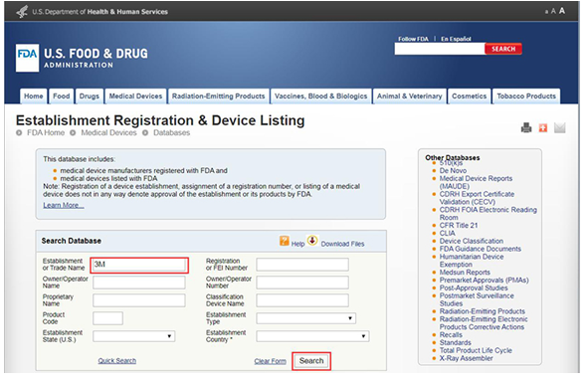Focus Proprietary Name field

139,300
